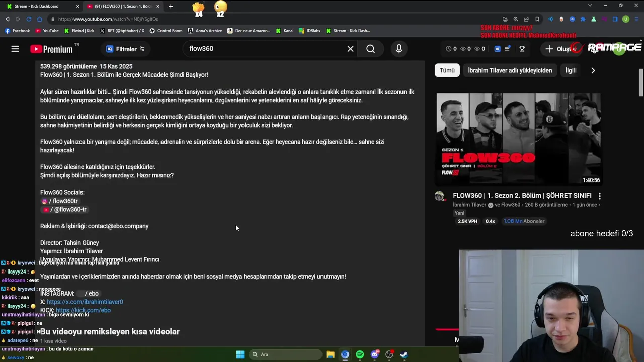Click the Oluştur create button

[x=561, y=49]
